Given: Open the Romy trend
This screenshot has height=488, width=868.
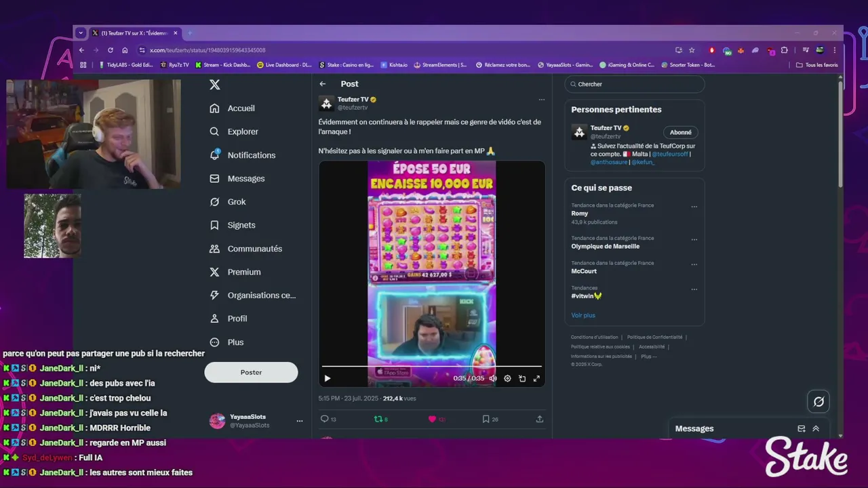Looking at the screenshot, I should point(580,213).
